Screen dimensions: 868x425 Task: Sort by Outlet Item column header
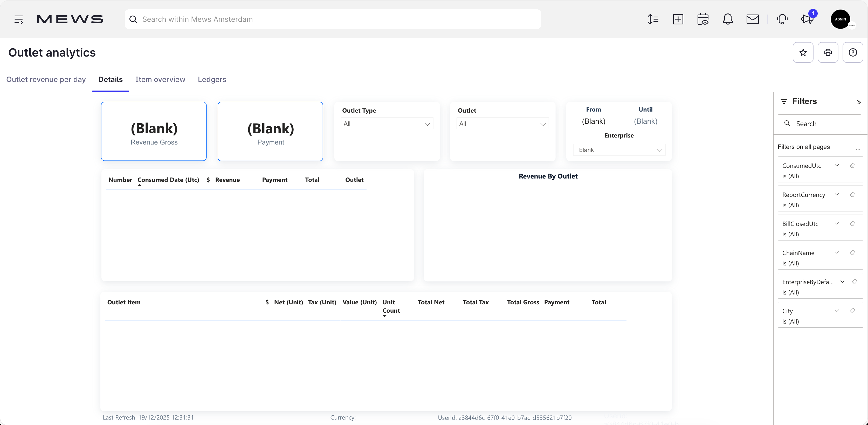click(124, 302)
